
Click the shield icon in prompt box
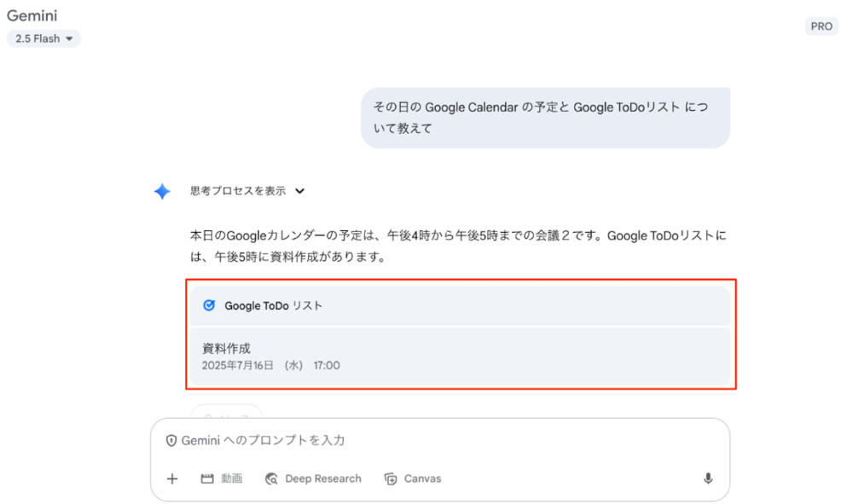click(x=171, y=440)
